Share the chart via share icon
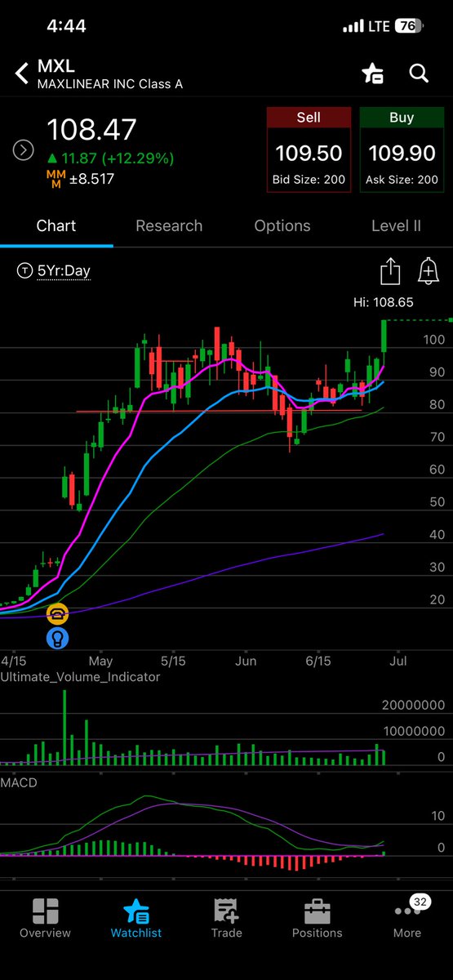453x980 pixels. click(x=391, y=271)
